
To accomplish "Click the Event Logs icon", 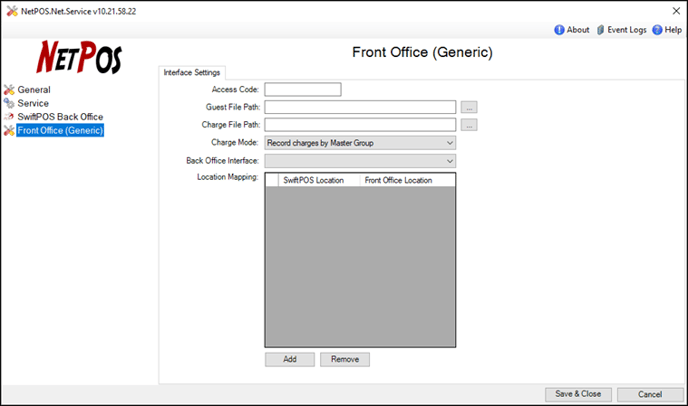I will coord(600,30).
